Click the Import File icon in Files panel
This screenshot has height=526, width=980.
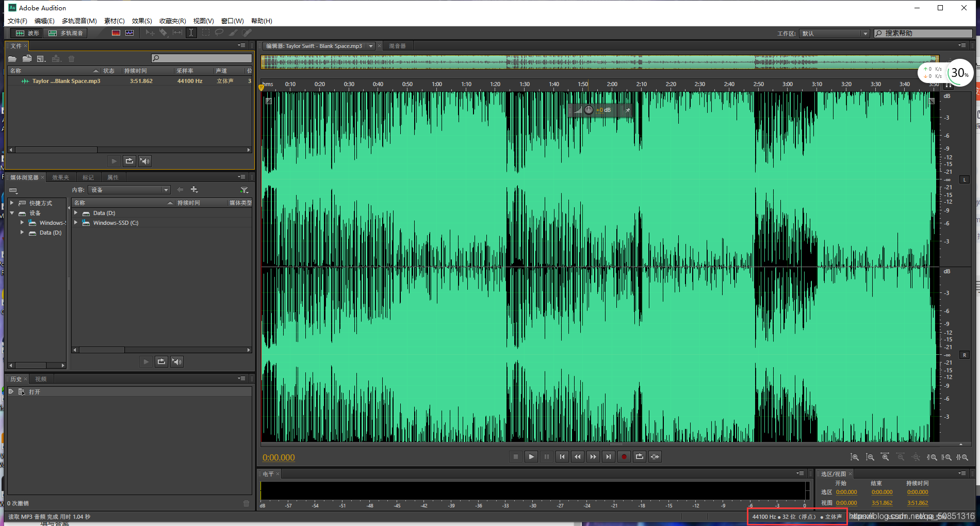coord(27,59)
